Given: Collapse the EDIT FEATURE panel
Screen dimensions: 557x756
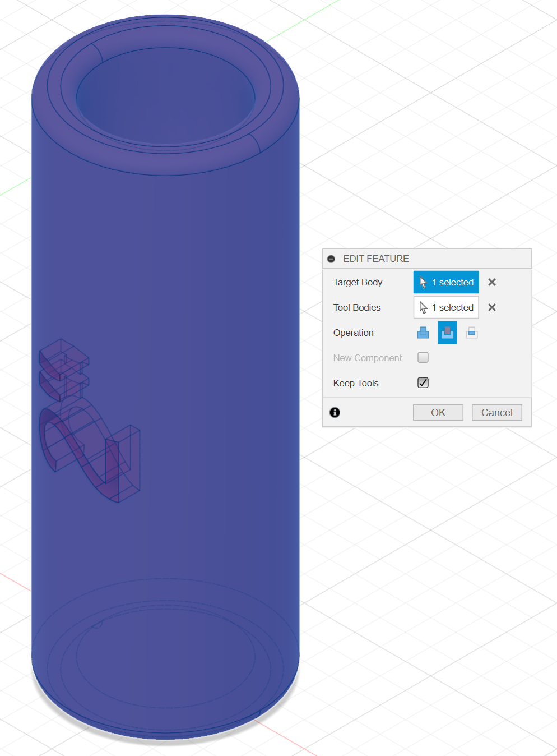Looking at the screenshot, I should [x=331, y=259].
